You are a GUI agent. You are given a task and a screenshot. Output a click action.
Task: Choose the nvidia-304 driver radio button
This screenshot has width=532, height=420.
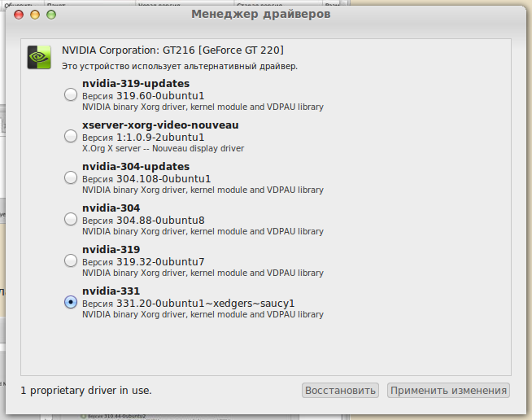[71, 219]
